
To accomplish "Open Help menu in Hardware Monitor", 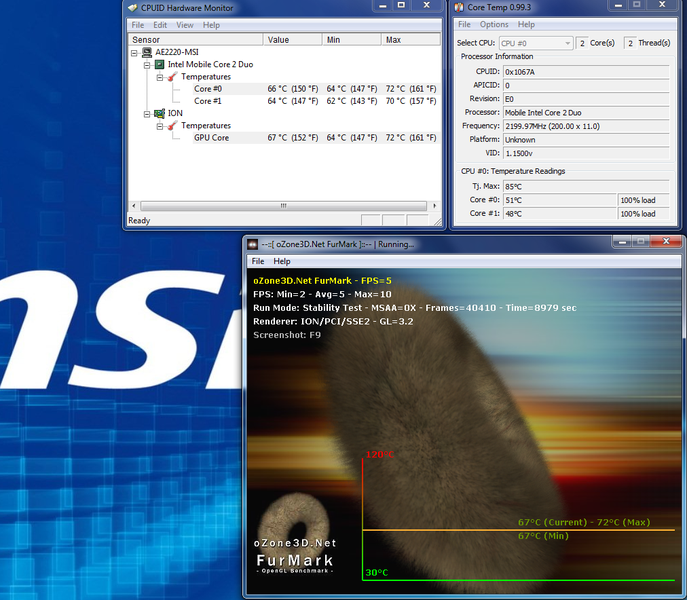I will tap(211, 25).
